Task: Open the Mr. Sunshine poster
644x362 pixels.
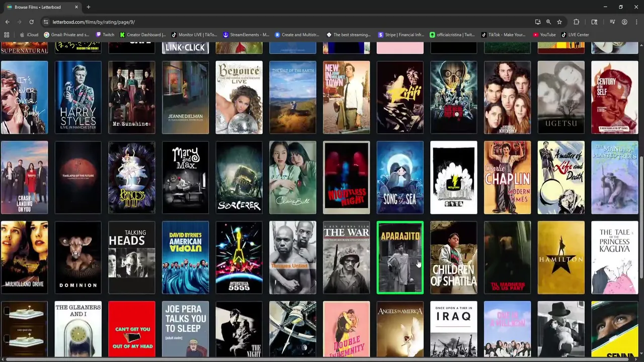Action: tap(132, 98)
